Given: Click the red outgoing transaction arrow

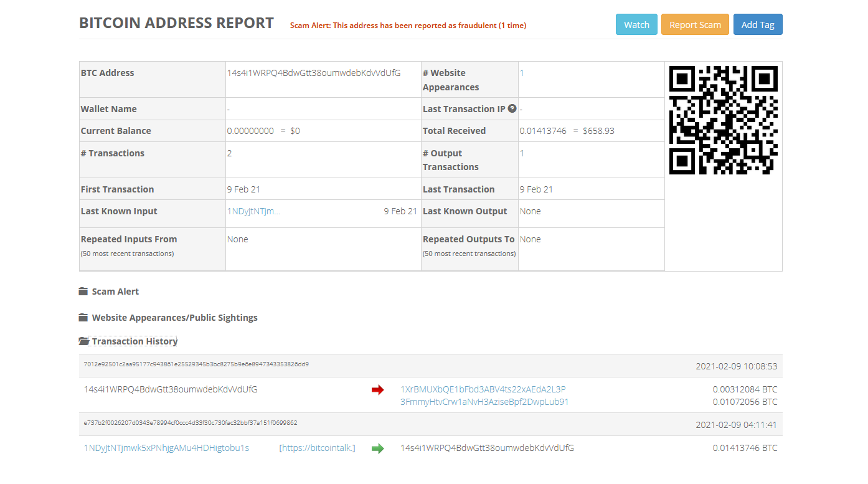Looking at the screenshot, I should click(377, 390).
